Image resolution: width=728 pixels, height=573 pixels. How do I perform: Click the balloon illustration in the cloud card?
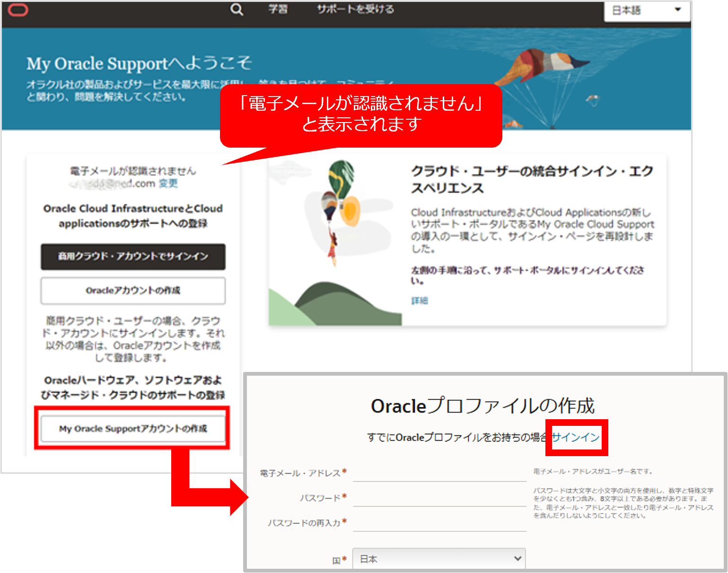[335, 243]
